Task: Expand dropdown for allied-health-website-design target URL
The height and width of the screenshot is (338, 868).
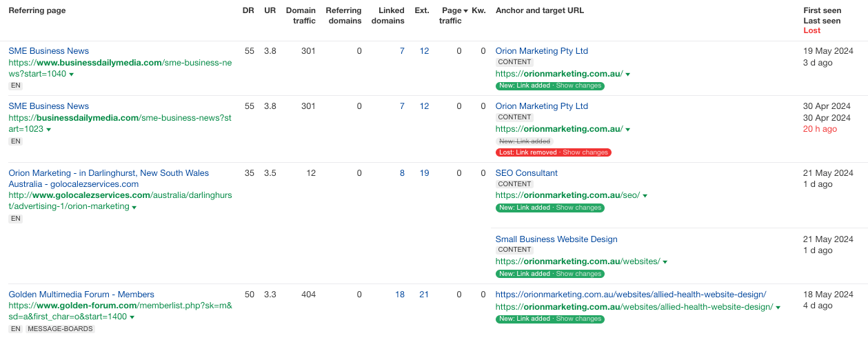Action: click(x=778, y=308)
